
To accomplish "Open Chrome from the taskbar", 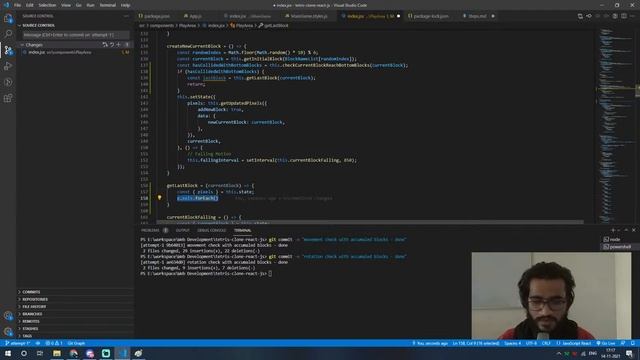I will point(73,353).
